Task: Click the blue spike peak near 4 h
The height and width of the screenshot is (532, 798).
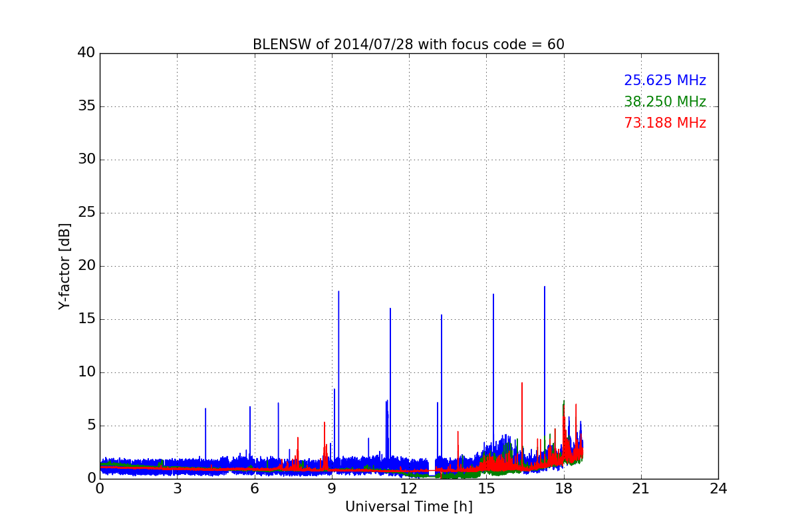Action: click(205, 409)
